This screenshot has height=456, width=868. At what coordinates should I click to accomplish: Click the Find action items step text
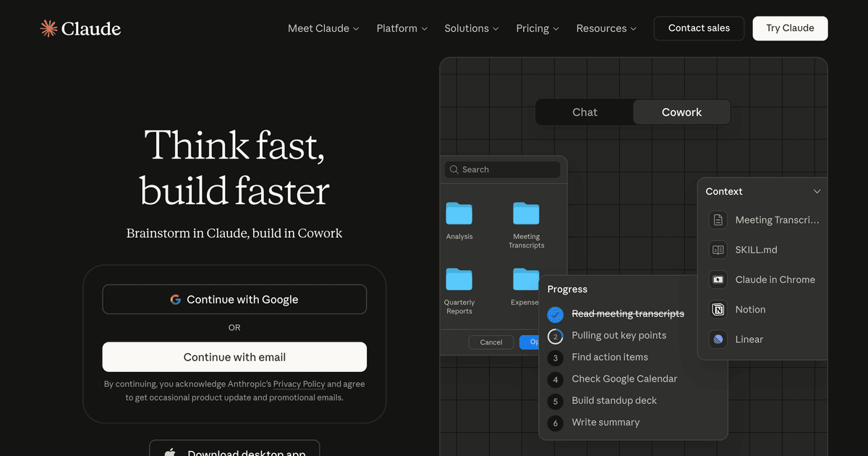coord(610,357)
